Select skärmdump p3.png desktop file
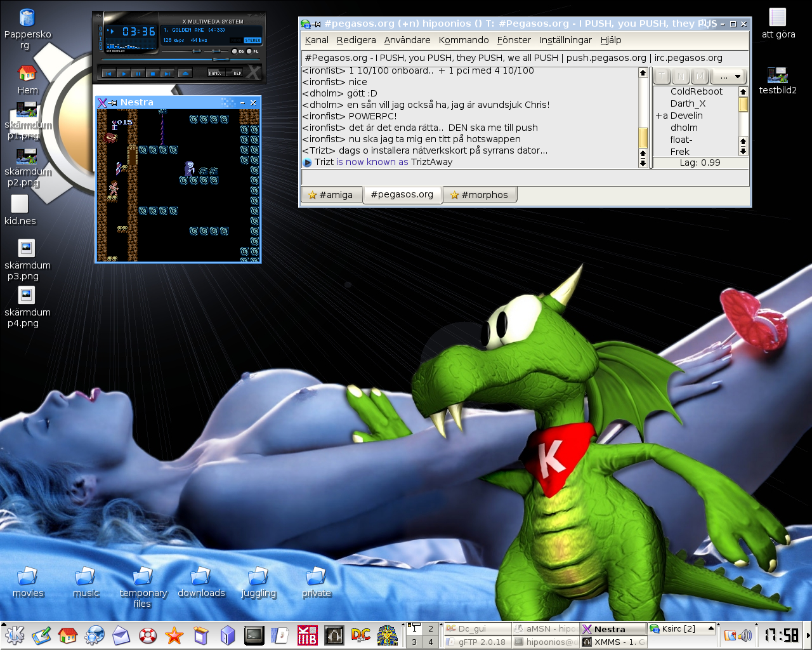Screen dimensions: 812x650 coord(27,260)
